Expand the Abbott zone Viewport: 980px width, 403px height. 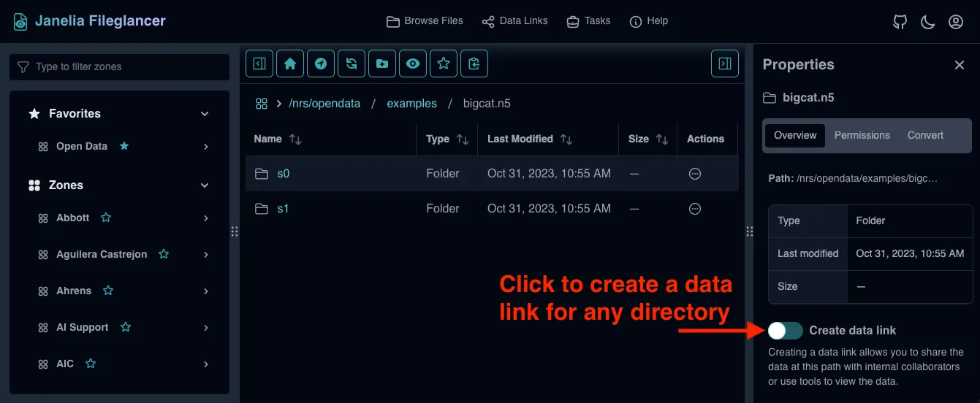click(206, 218)
